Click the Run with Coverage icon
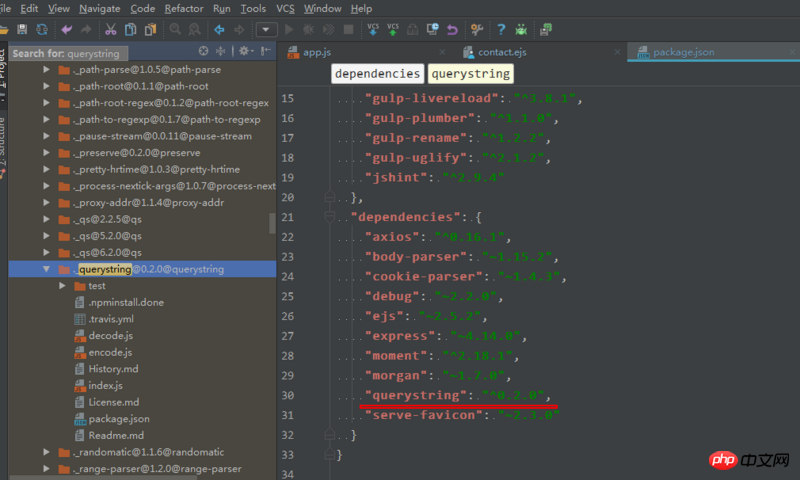800x480 pixels. 329,30
